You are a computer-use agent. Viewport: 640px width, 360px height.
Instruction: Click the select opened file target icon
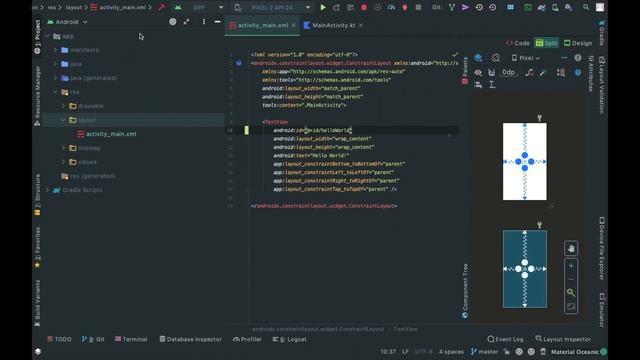pyautogui.click(x=173, y=22)
